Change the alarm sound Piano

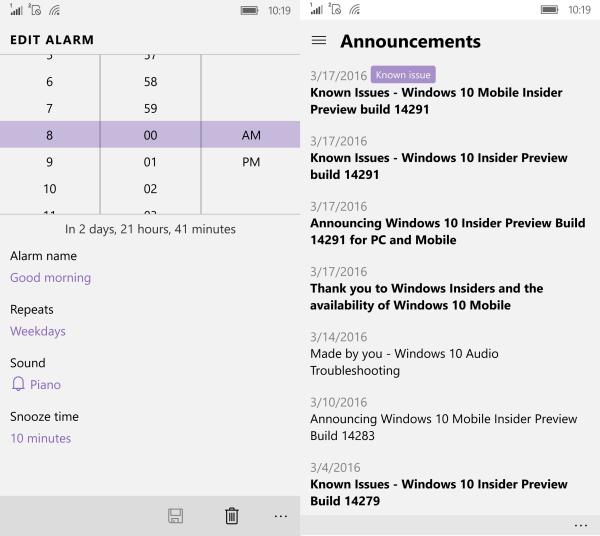(x=45, y=384)
